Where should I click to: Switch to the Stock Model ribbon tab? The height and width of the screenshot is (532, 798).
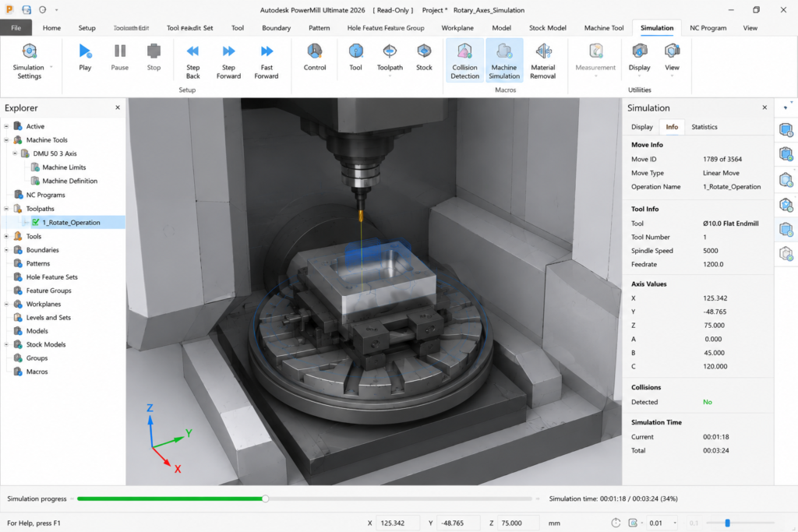click(x=548, y=28)
